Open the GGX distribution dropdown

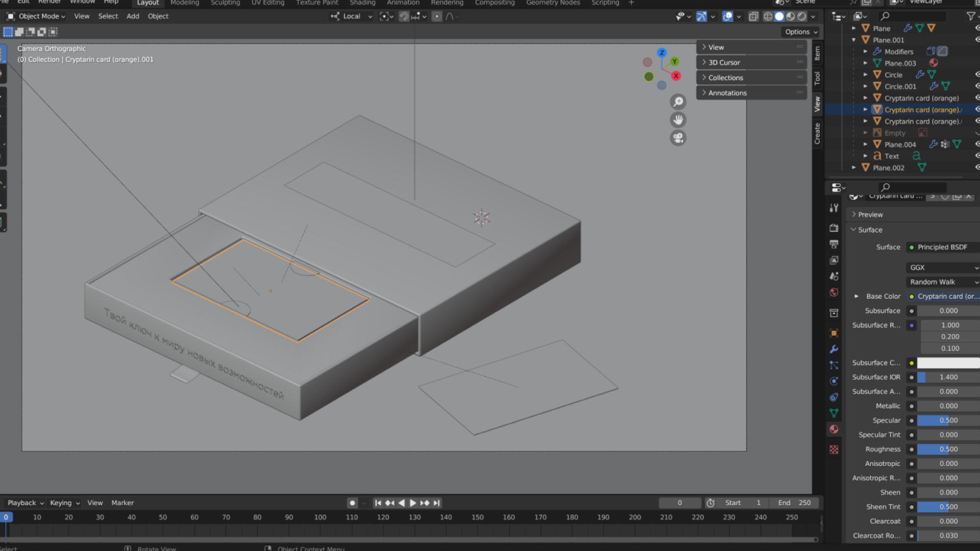pos(943,267)
